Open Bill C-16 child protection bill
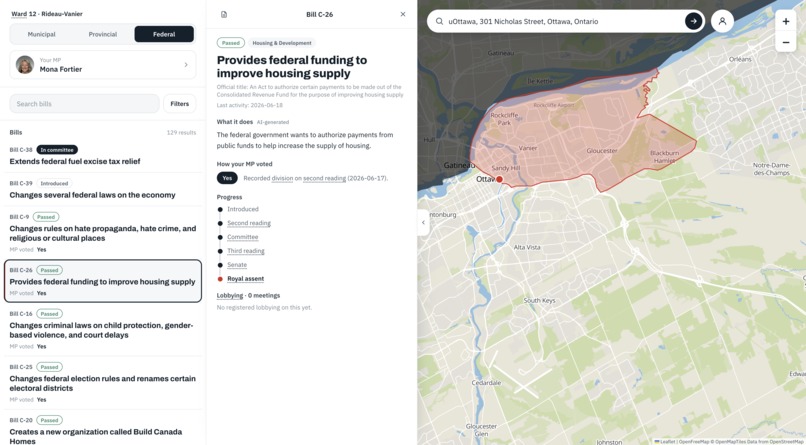The image size is (806, 445). pyautogui.click(x=103, y=330)
